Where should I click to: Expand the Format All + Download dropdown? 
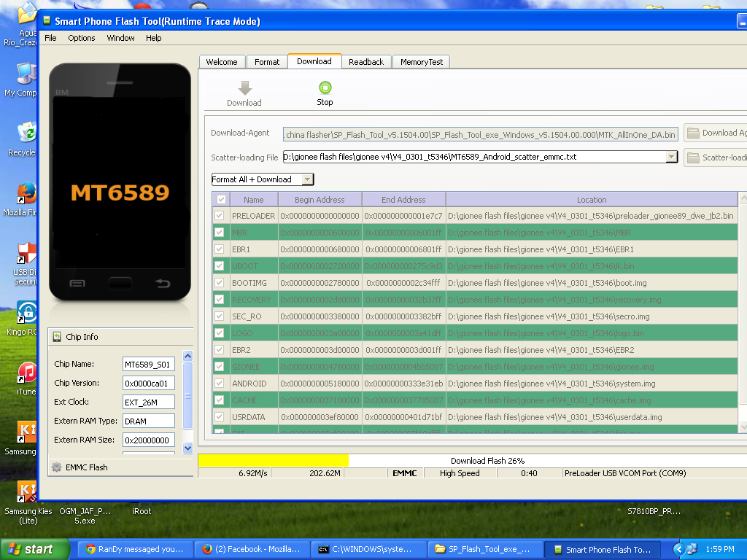click(307, 179)
